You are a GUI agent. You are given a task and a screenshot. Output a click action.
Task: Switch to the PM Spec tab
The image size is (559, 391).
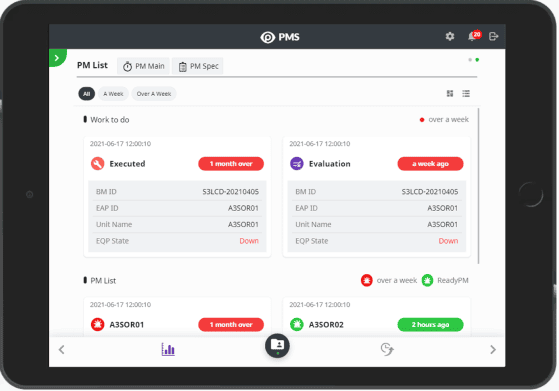click(x=198, y=66)
